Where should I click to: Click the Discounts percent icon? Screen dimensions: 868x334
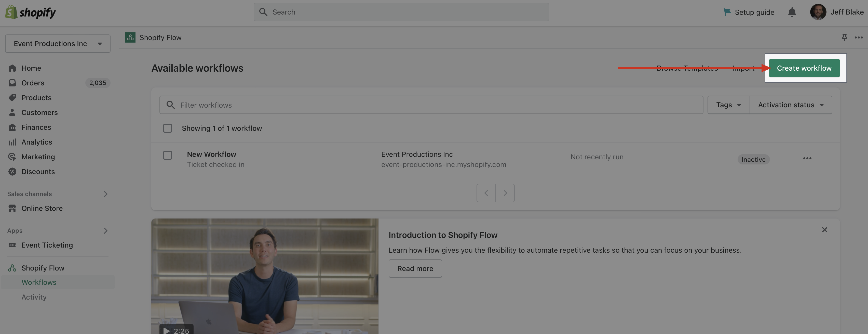(x=12, y=172)
